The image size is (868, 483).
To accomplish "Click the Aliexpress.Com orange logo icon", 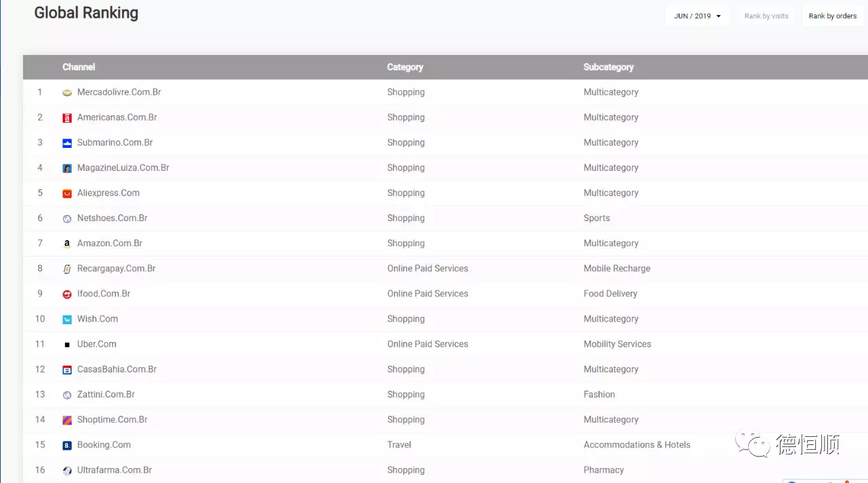I will pyautogui.click(x=67, y=193).
